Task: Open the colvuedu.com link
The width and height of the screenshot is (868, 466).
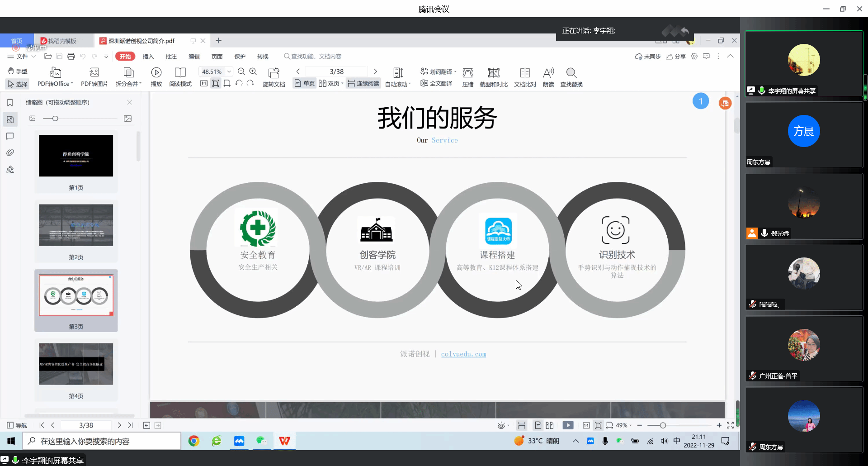Action: [463, 354]
